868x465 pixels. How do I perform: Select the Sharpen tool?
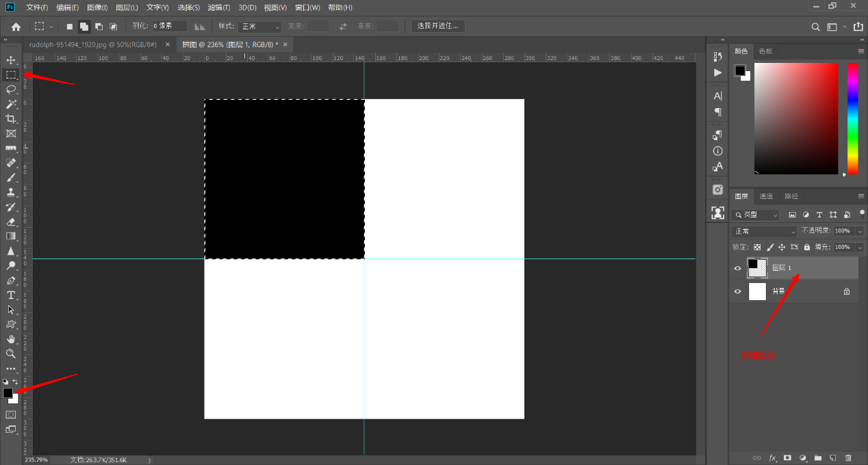coord(11,251)
